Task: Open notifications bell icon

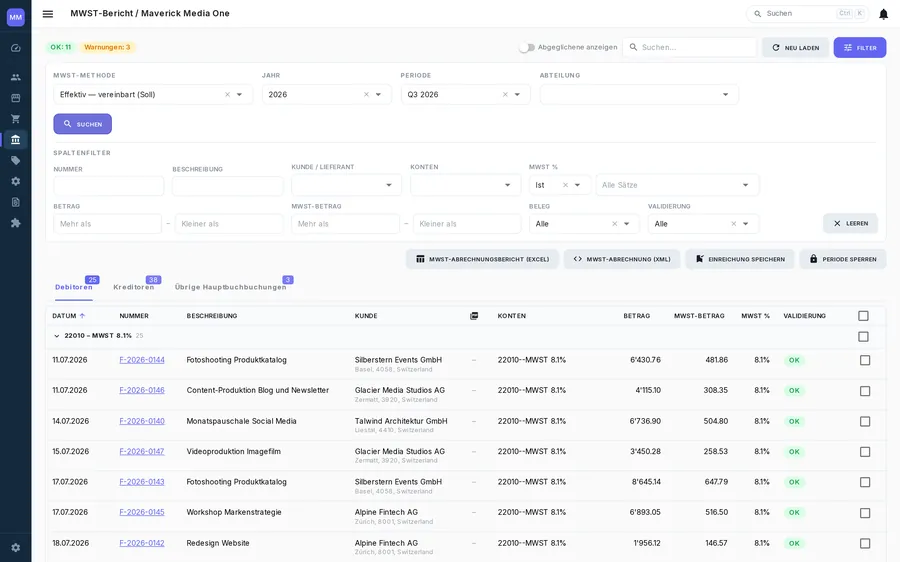Action: (x=883, y=14)
